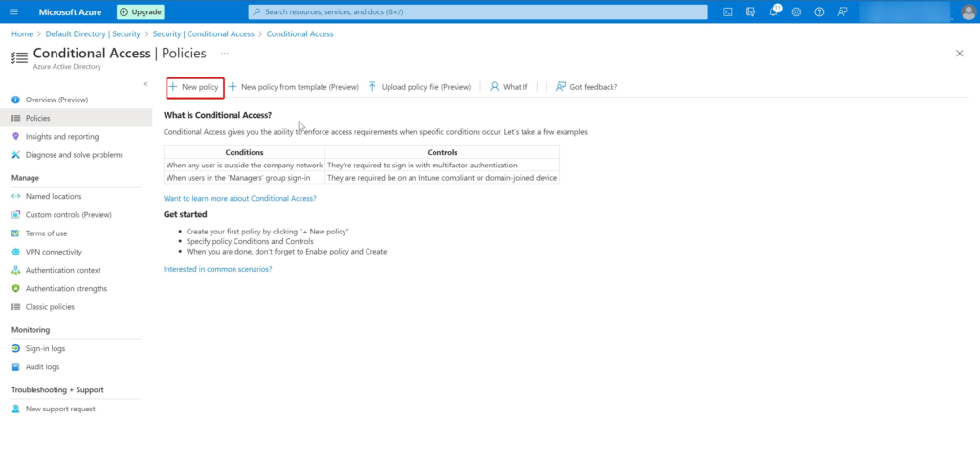This screenshot has height=465, width=980.
Task: Click the Authentication strengths shield icon
Action: pos(15,289)
